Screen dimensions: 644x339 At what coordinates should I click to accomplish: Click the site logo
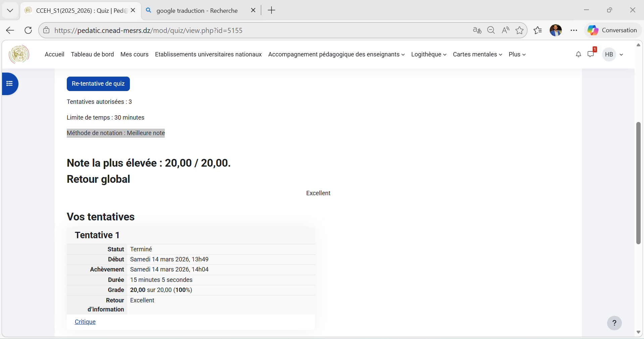[x=19, y=54]
